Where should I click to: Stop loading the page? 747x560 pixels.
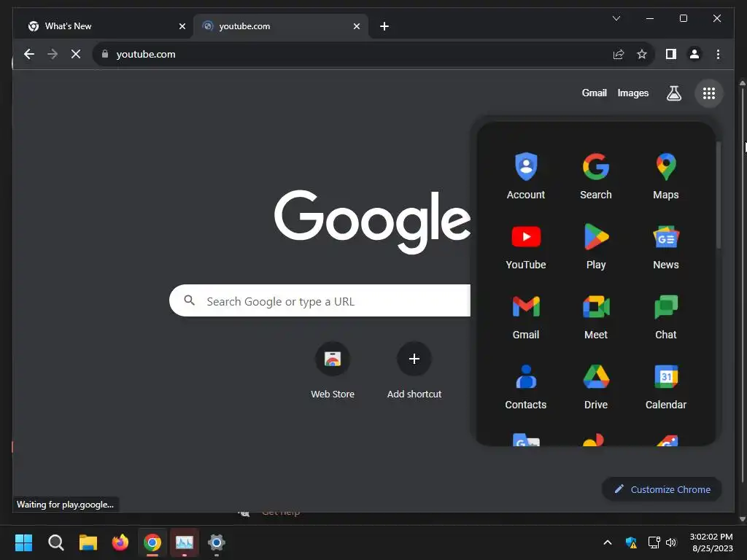[x=76, y=54]
